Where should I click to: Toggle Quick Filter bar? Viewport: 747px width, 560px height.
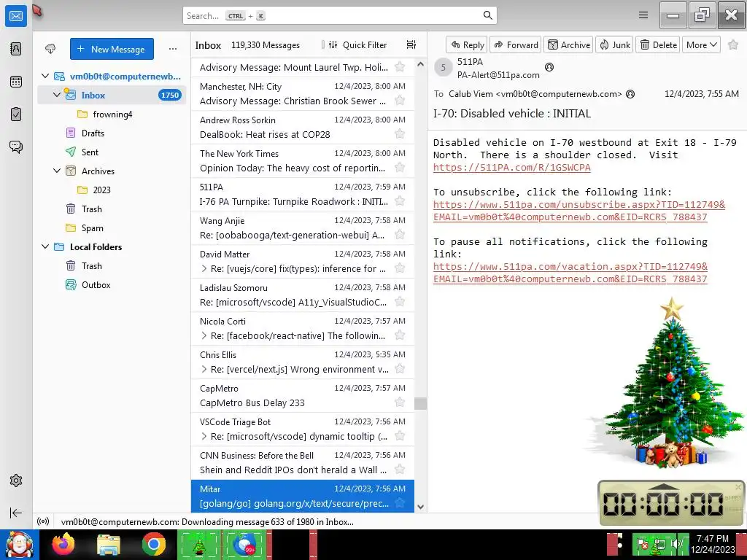357,44
